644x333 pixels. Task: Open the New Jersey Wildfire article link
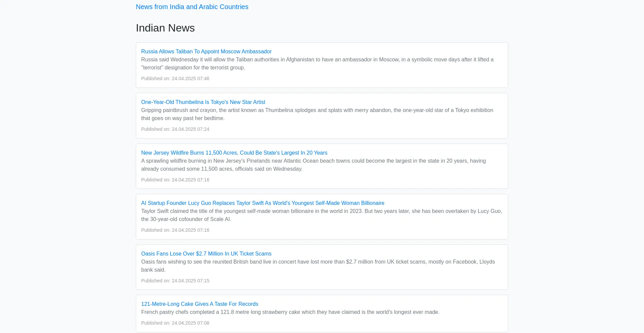[x=234, y=153]
